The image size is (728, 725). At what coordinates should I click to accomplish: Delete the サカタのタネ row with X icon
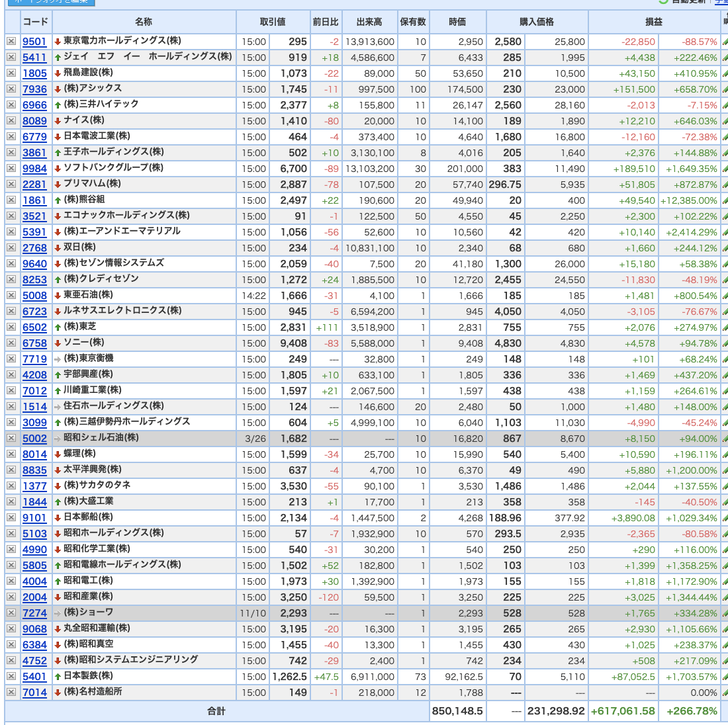(11, 486)
